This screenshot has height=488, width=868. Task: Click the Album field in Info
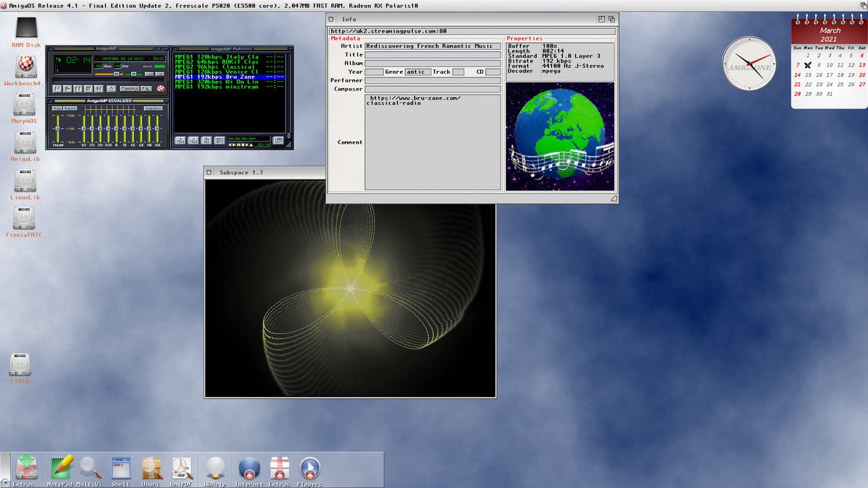[x=433, y=64]
